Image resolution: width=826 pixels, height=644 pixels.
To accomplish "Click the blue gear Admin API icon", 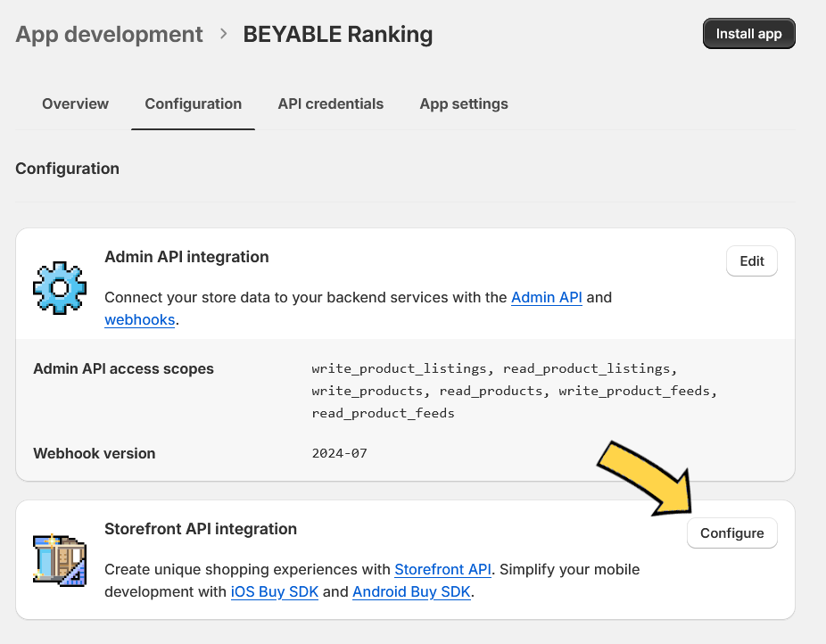I will pos(60,288).
